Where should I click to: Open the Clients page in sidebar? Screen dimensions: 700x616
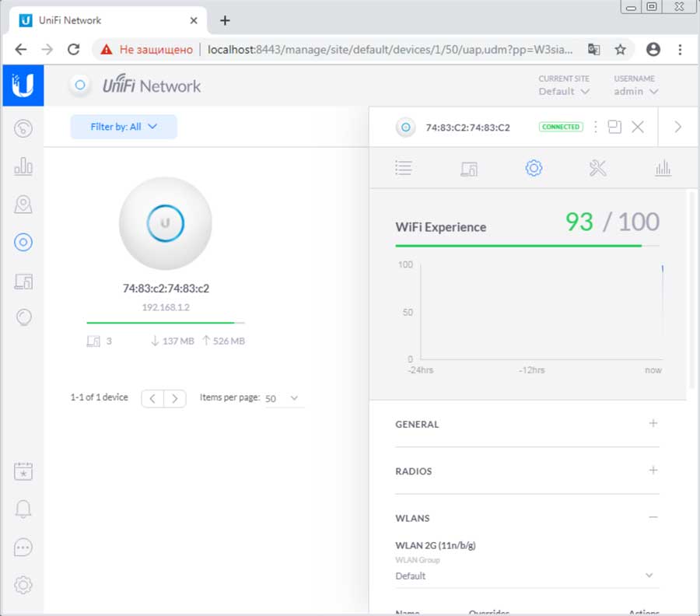(23, 282)
